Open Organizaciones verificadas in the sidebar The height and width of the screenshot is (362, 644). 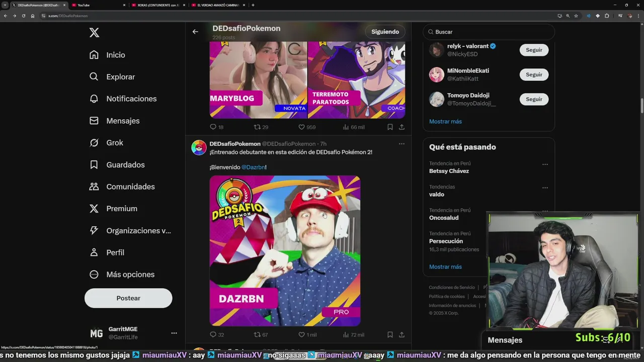point(130,230)
